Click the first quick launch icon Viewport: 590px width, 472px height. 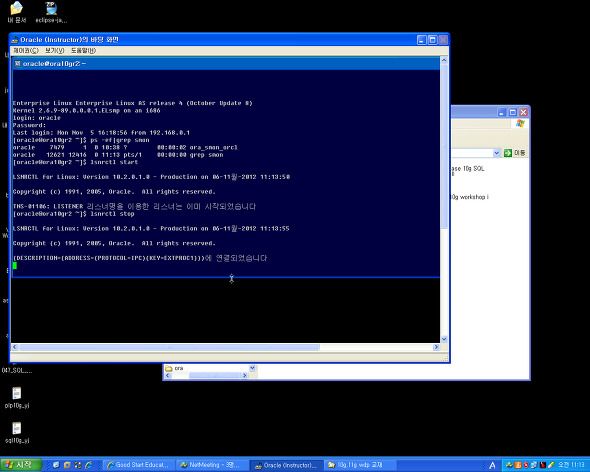56,465
